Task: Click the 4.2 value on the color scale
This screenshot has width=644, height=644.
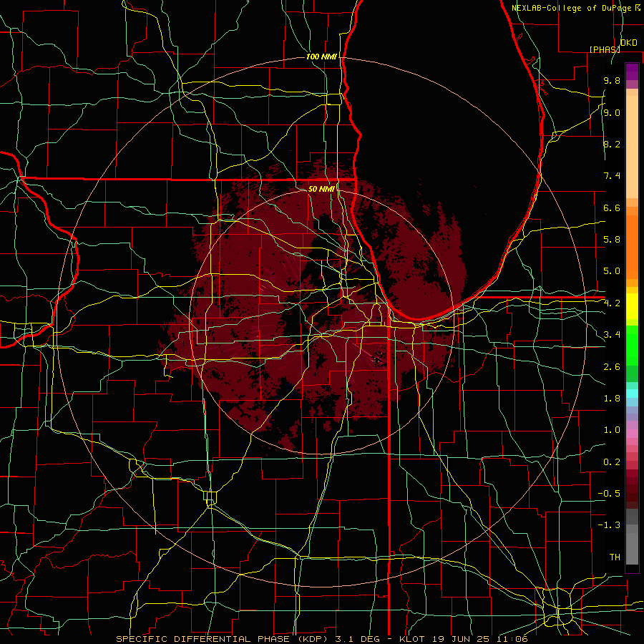Action: pos(612,303)
